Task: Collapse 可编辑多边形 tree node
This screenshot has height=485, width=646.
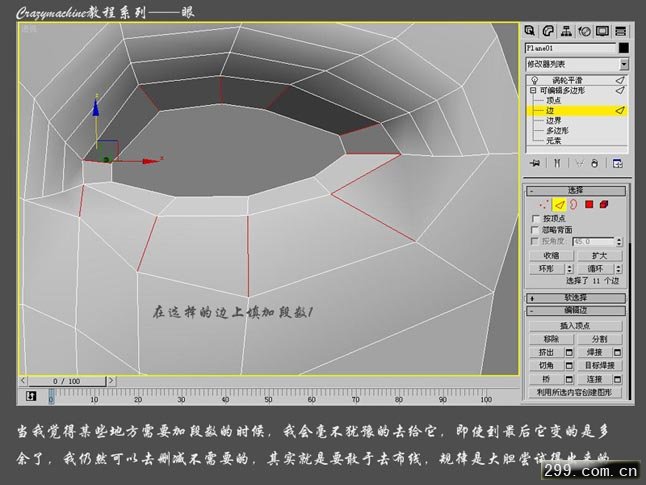Action: pos(533,90)
